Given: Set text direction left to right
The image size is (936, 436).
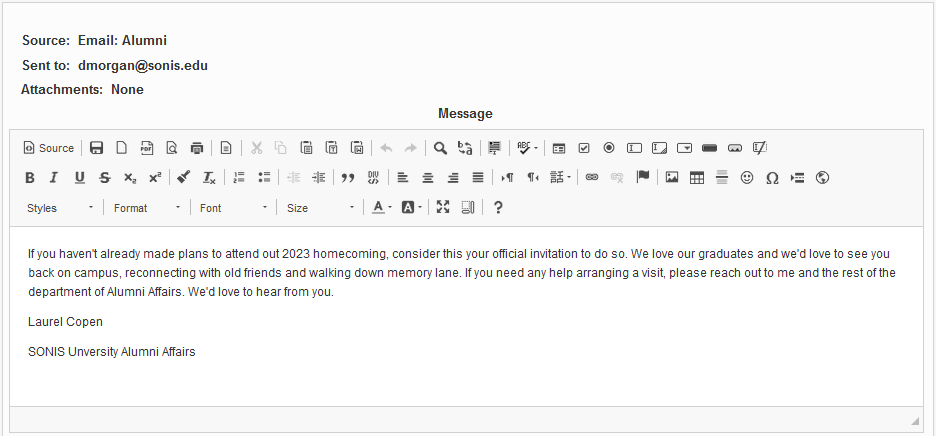Looking at the screenshot, I should coord(507,177).
